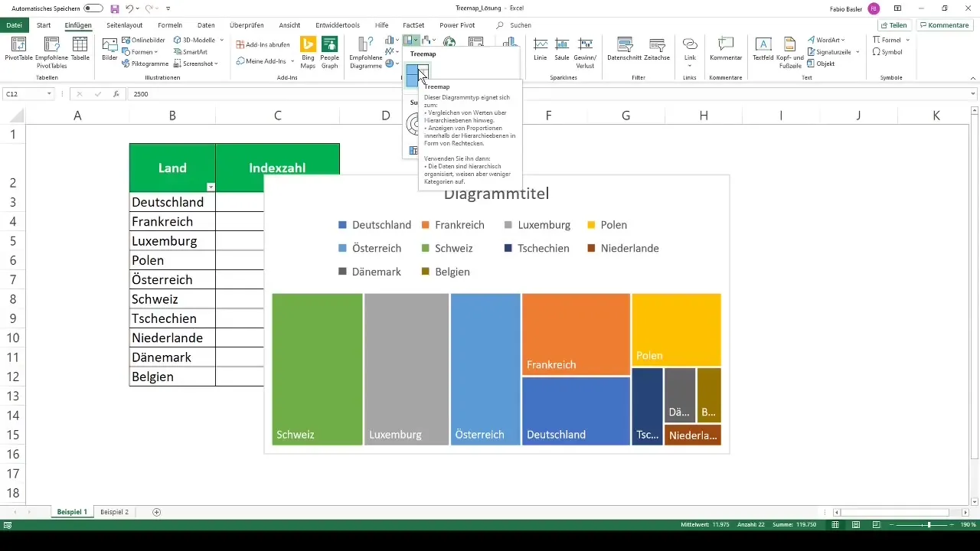The width and height of the screenshot is (980, 551).
Task: Save the workbook with the disk icon
Action: pos(115,8)
